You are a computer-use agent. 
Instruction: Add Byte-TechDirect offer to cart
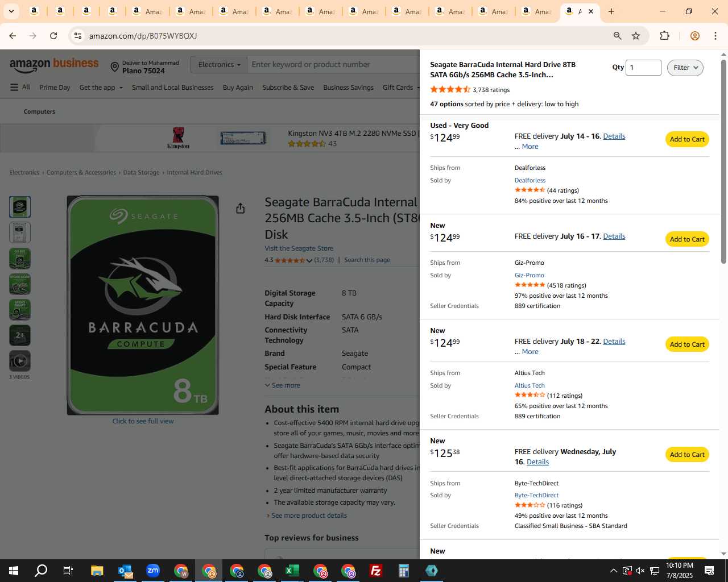click(687, 455)
